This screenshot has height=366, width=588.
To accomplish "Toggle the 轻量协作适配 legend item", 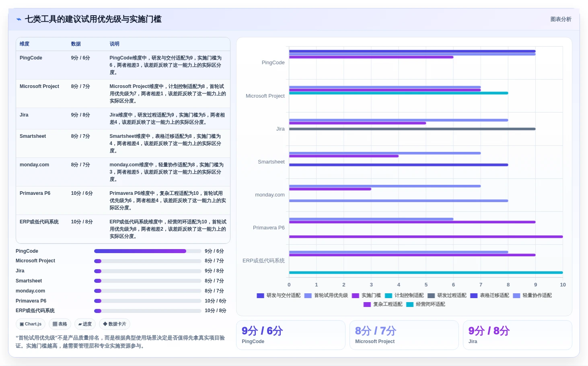I will (532, 295).
